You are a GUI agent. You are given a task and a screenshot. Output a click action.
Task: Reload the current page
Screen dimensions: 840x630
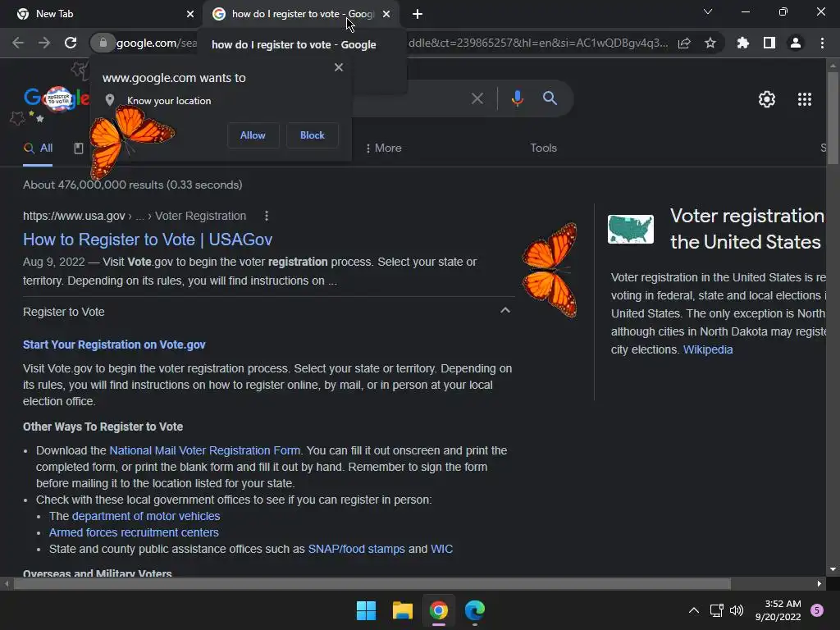71,43
